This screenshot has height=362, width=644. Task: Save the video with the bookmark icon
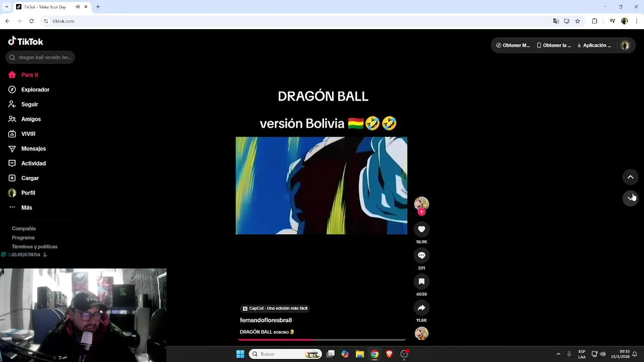tap(422, 282)
